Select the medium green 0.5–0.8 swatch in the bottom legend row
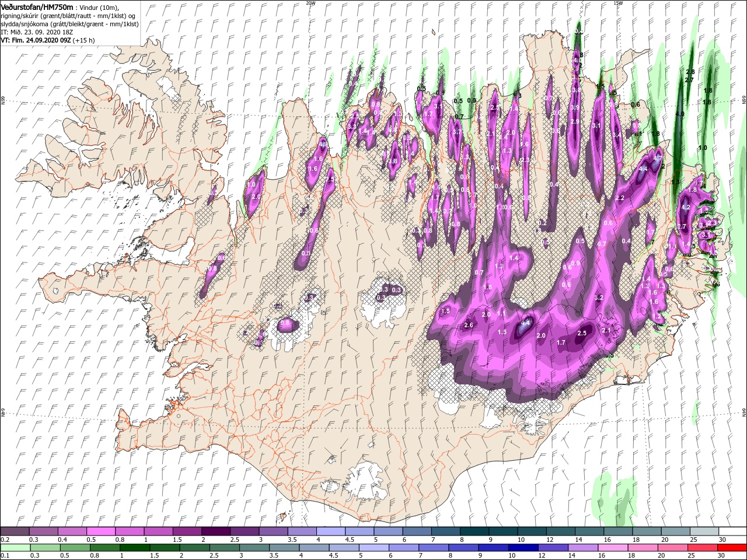747x560 pixels. 75,548
